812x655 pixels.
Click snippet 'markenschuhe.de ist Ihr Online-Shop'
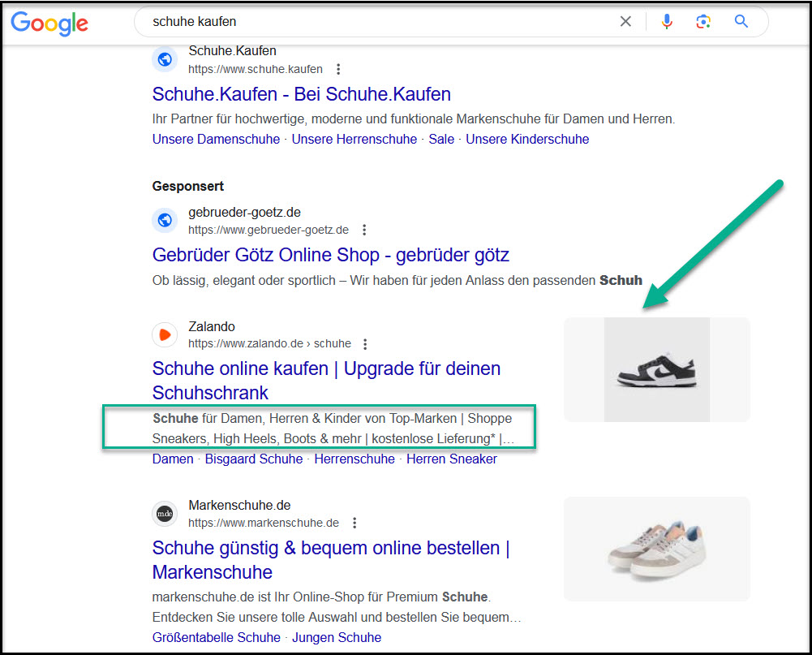[x=337, y=607]
